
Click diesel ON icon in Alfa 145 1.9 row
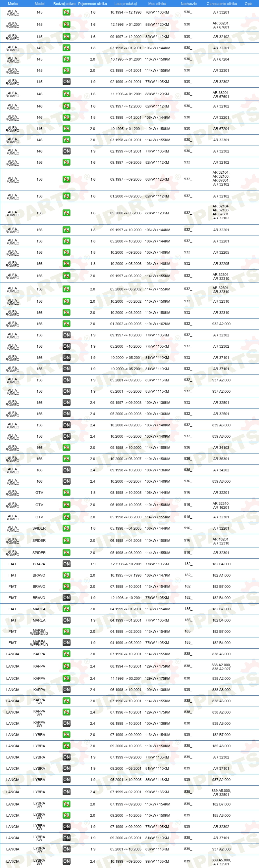[67, 82]
